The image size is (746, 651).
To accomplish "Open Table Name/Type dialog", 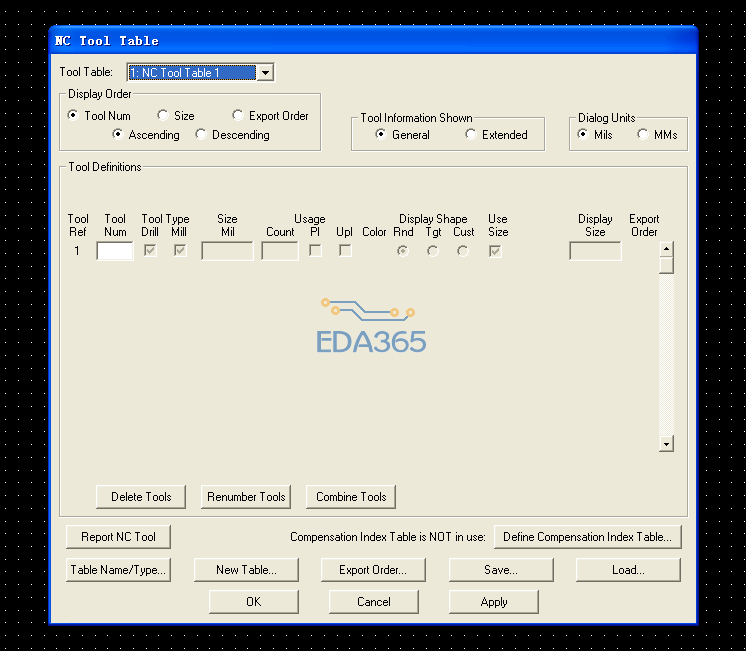I will [118, 570].
